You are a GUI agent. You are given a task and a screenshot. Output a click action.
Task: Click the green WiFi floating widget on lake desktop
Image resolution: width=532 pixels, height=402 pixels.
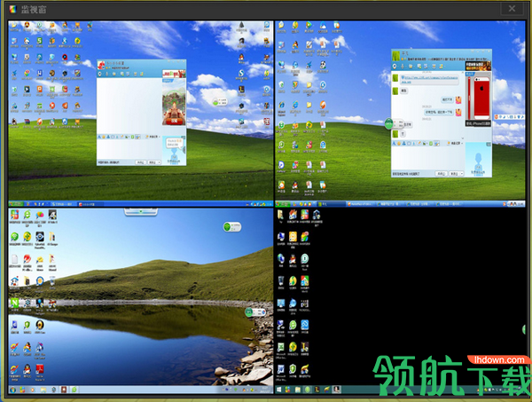point(232,226)
